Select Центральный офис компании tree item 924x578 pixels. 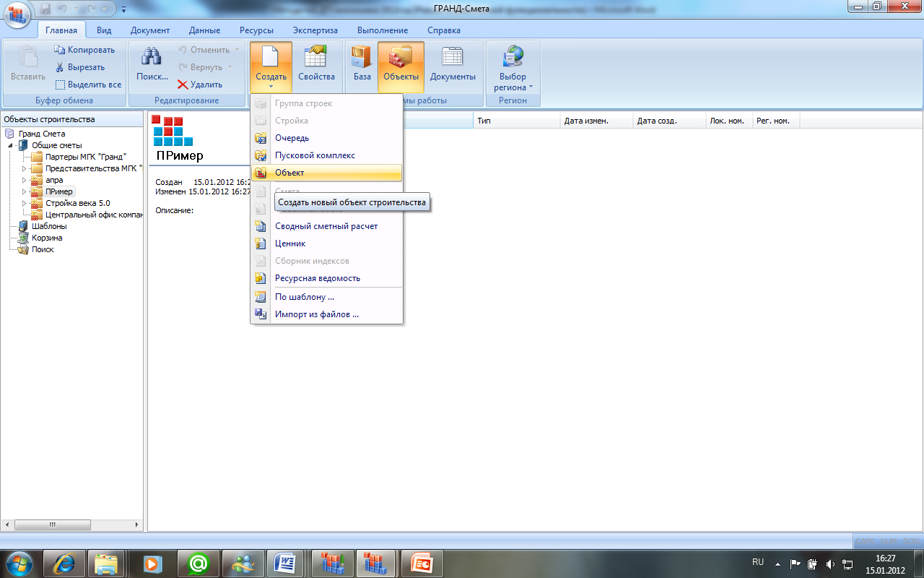tap(94, 215)
